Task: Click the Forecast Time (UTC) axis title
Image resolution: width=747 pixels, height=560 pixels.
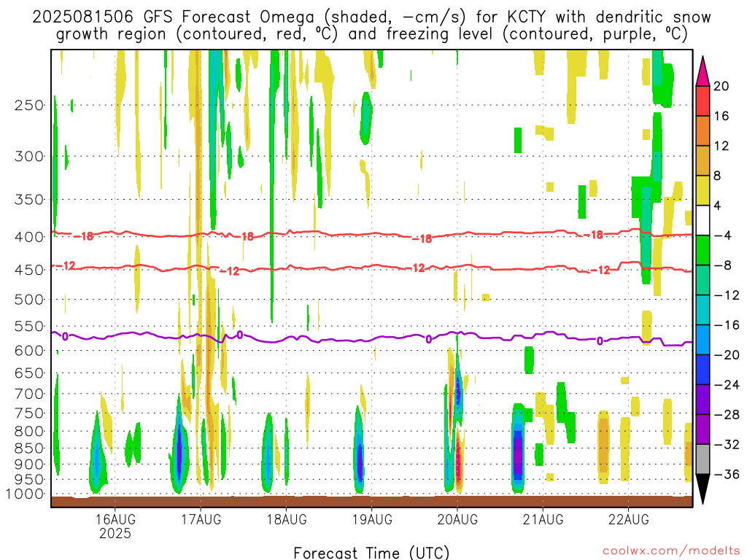Action: [x=371, y=553]
